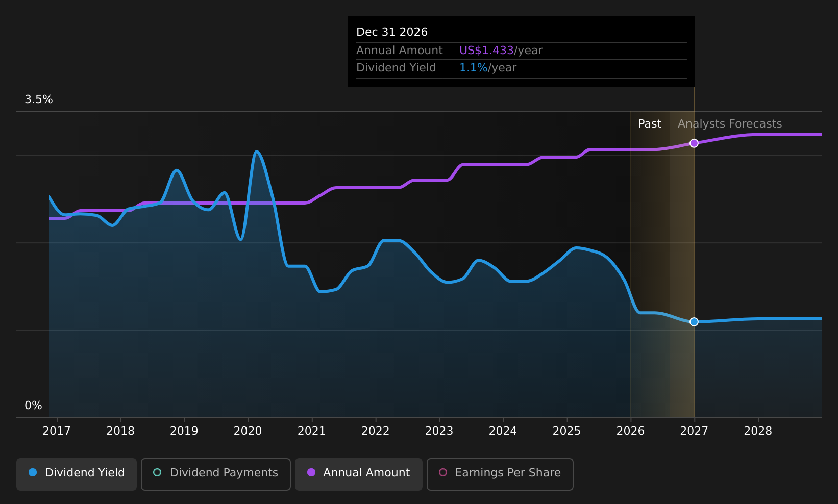Image resolution: width=838 pixels, height=504 pixels.
Task: Click the purple Annual Amount data point marker
Action: coord(694,143)
